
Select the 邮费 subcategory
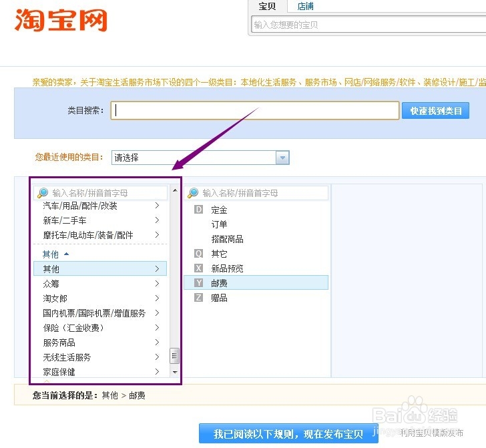pos(256,282)
